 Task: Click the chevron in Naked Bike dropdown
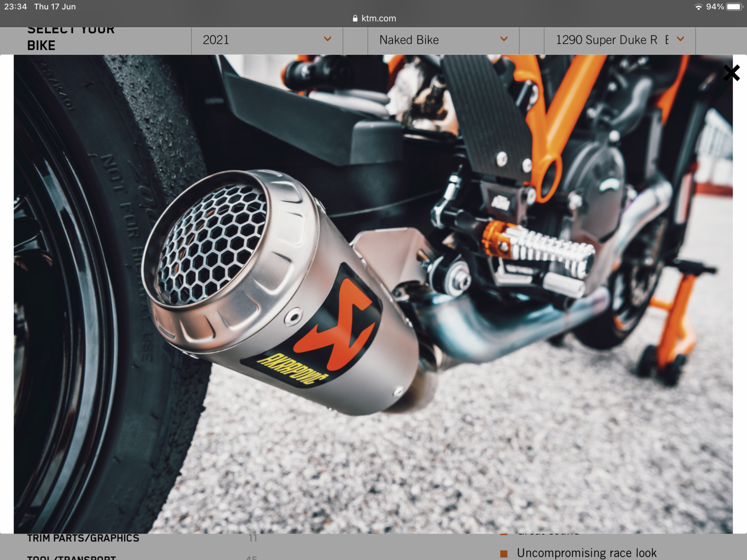coord(504,39)
